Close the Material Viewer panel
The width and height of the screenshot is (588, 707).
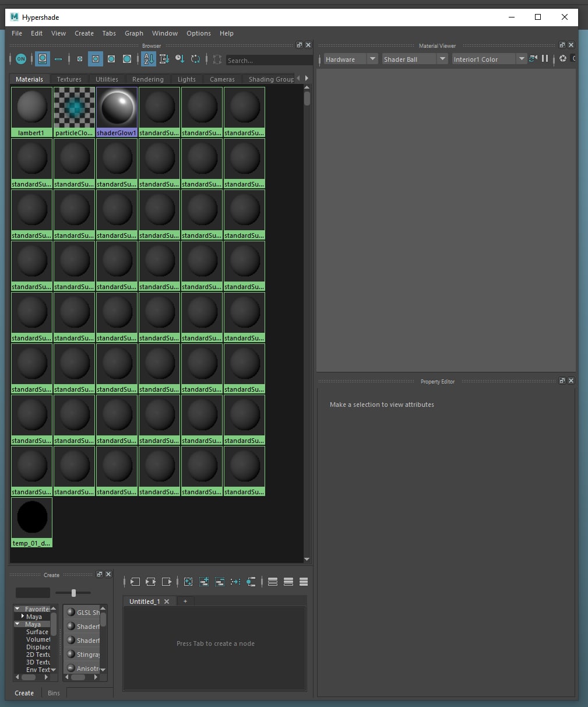tap(571, 45)
